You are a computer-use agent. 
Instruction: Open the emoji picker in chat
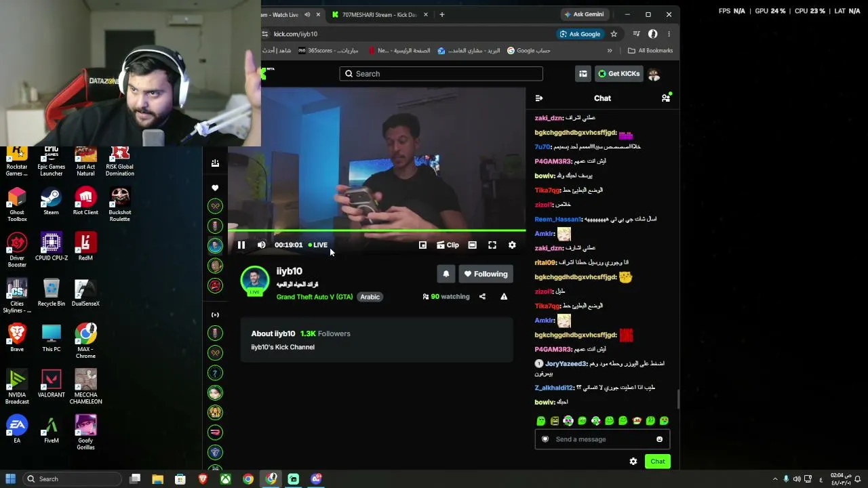point(659,439)
